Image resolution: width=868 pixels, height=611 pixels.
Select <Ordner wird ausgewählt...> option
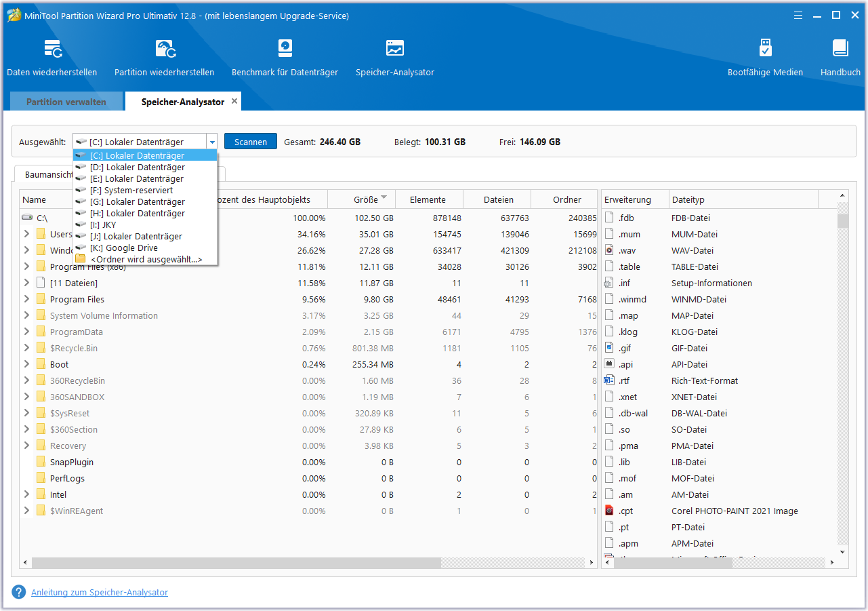click(145, 259)
